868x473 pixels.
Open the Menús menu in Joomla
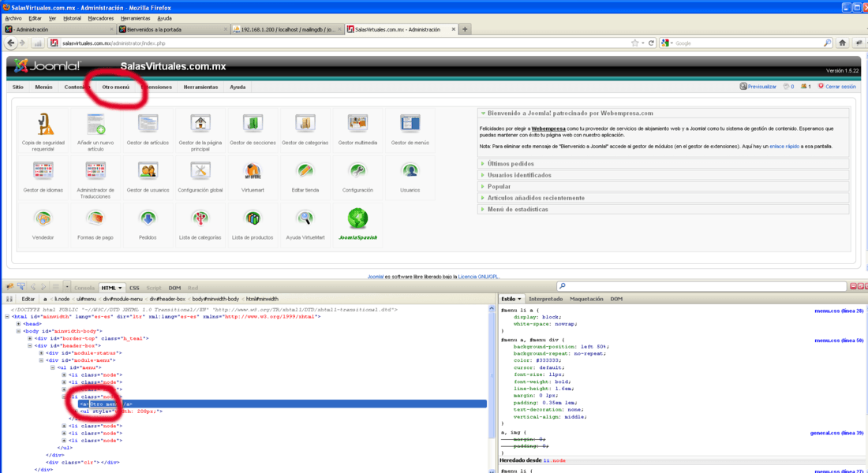coord(43,87)
